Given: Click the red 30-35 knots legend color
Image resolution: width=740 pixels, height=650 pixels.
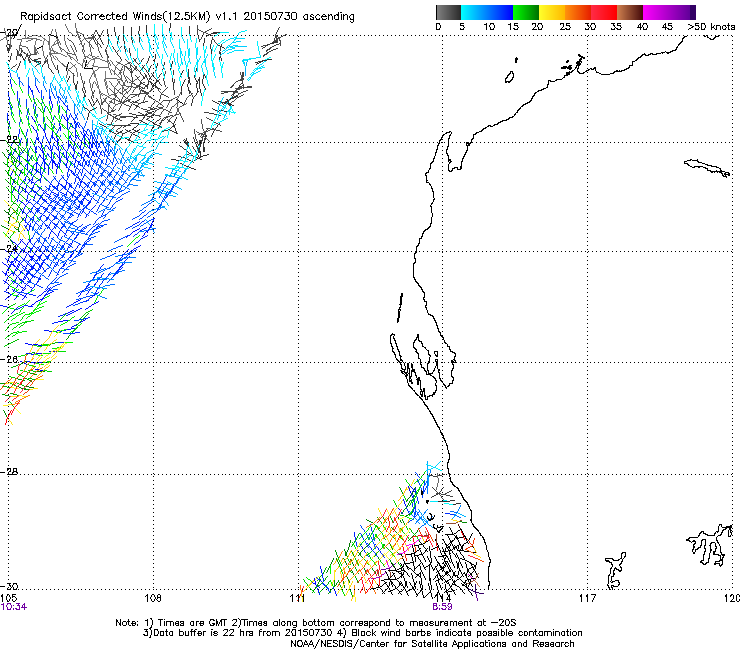Looking at the screenshot, I should [604, 12].
